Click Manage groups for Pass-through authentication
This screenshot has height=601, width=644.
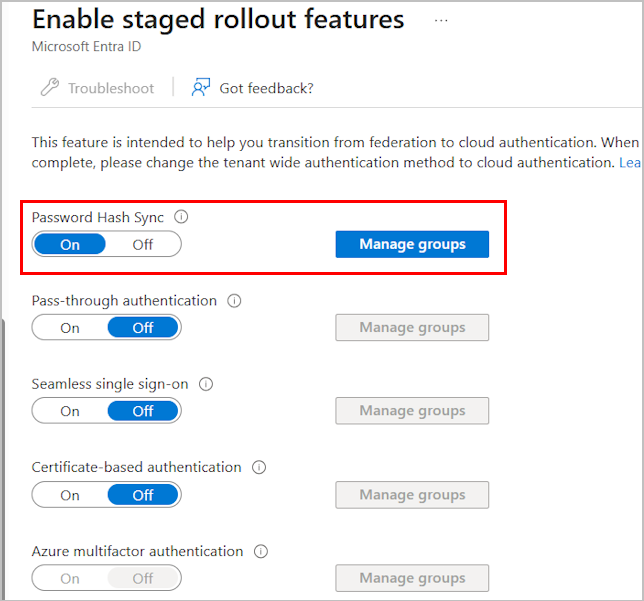412,327
